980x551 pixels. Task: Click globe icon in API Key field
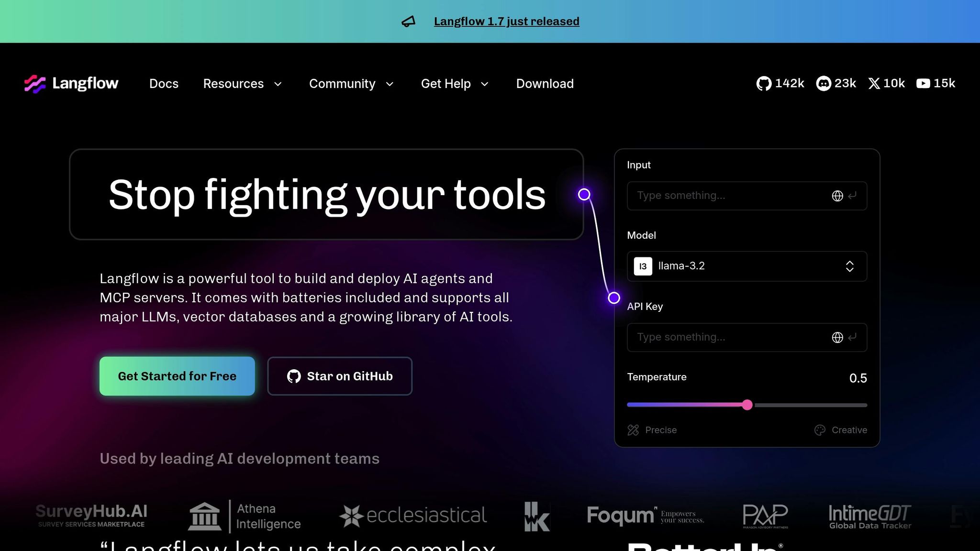(837, 338)
